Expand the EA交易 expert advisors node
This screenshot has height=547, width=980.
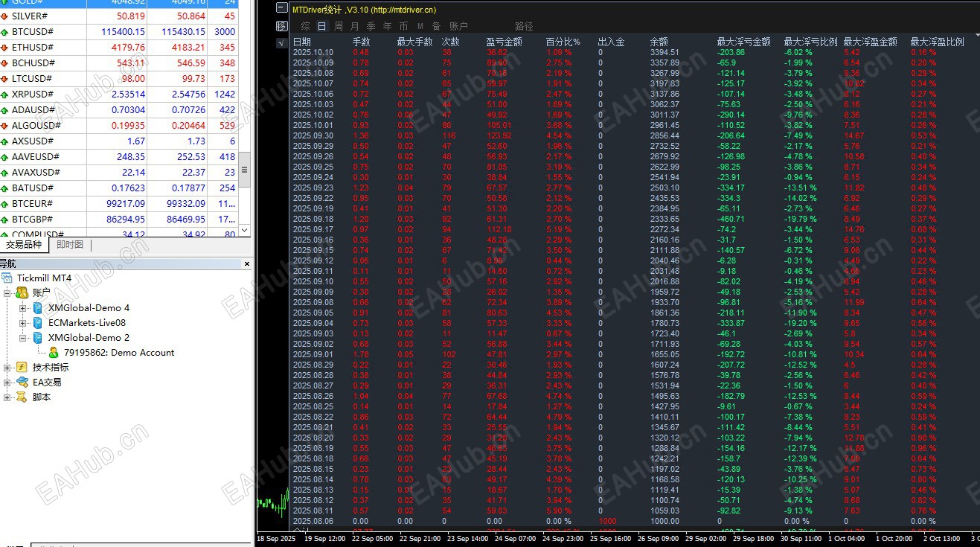click(8, 383)
